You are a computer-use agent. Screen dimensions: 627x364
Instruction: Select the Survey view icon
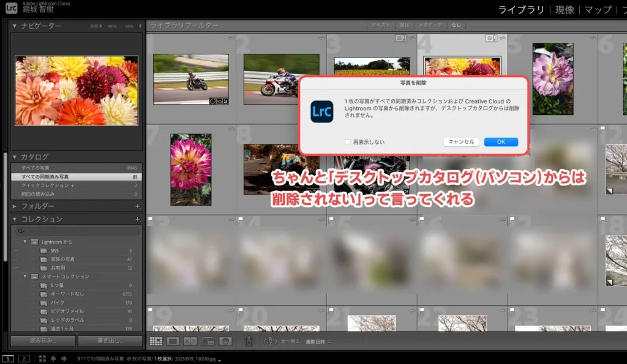[207, 341]
